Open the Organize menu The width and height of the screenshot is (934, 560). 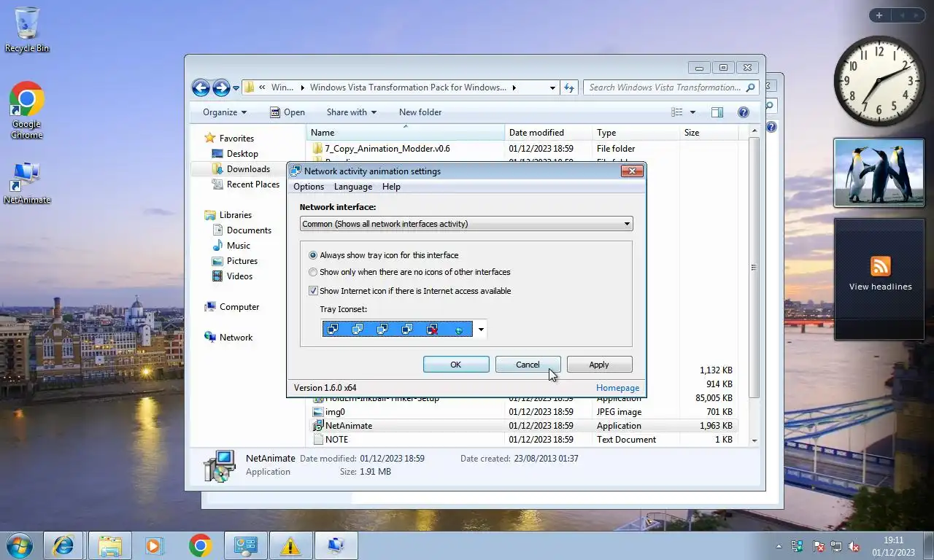click(225, 112)
